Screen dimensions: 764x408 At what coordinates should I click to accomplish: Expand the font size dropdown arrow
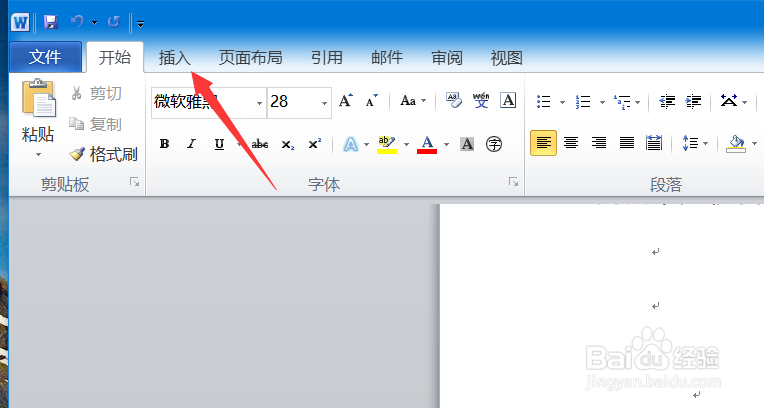325,103
